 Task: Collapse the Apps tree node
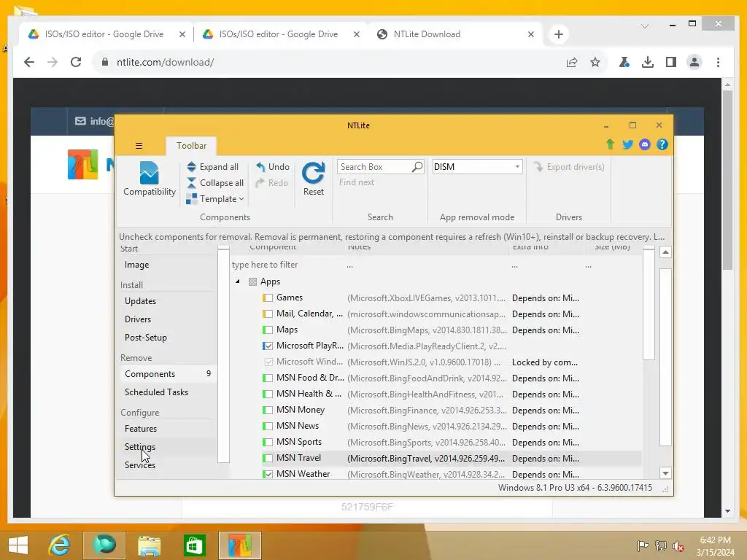[x=238, y=281]
